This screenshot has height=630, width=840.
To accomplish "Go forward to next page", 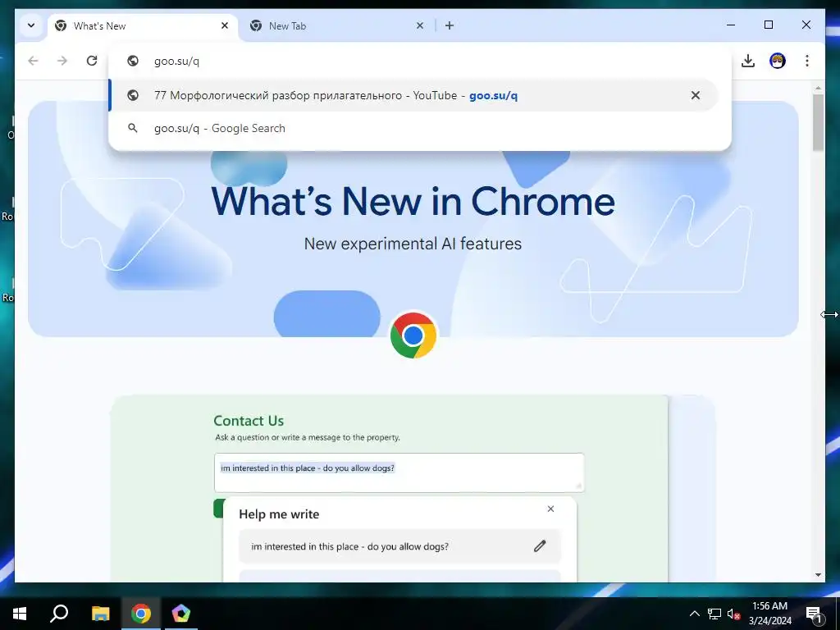I will 62,61.
